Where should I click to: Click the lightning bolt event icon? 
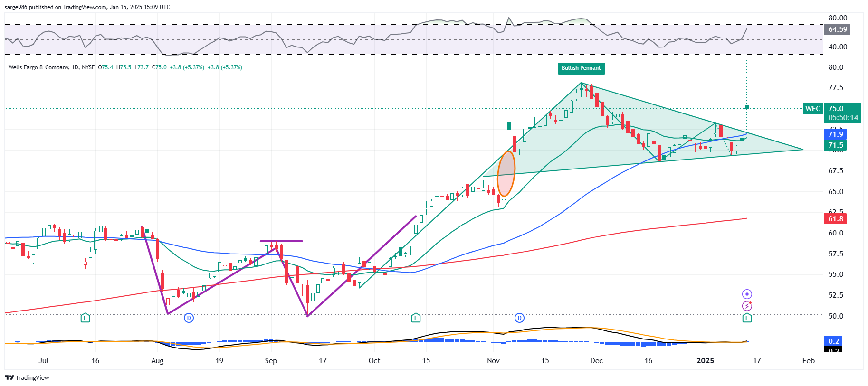pyautogui.click(x=747, y=306)
